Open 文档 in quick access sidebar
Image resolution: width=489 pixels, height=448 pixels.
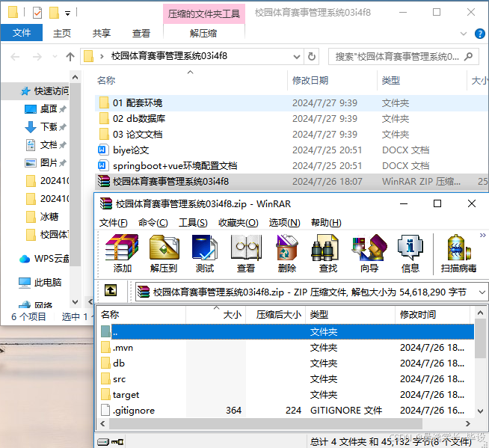pos(45,145)
